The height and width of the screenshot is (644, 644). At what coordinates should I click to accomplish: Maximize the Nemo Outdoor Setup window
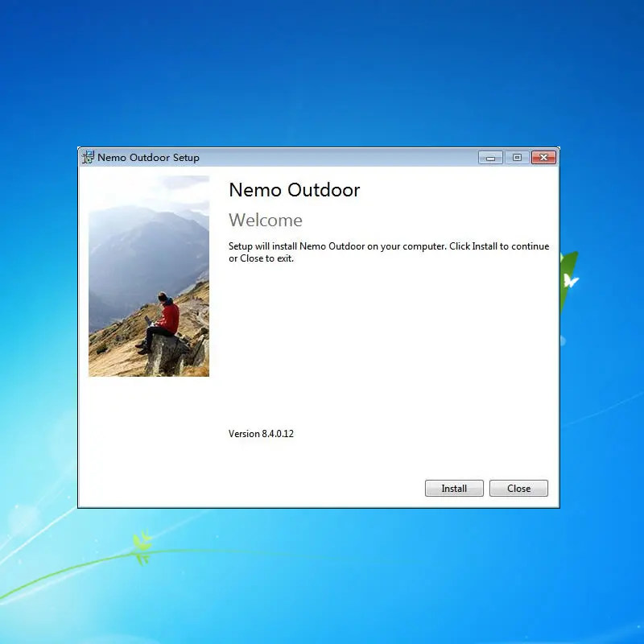[517, 157]
